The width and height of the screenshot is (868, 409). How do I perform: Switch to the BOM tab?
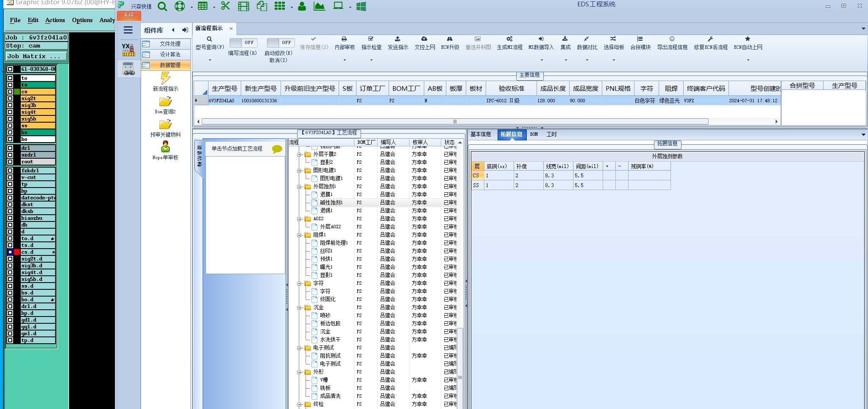click(x=534, y=134)
